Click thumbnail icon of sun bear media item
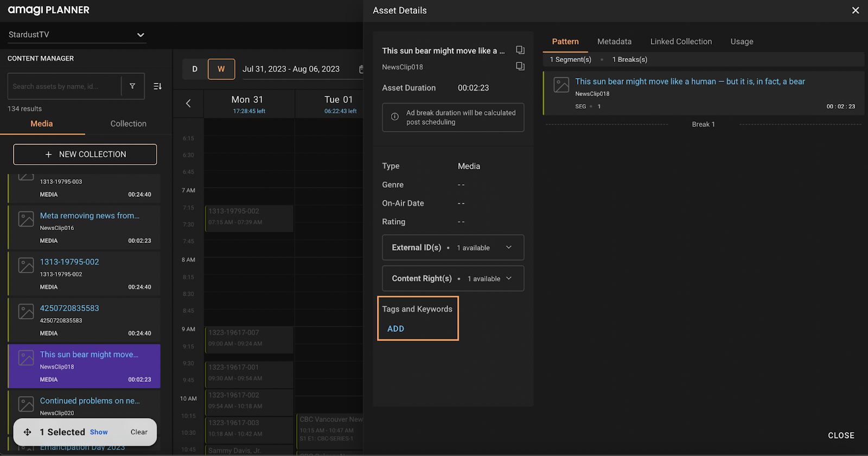The height and width of the screenshot is (456, 868). tap(26, 358)
